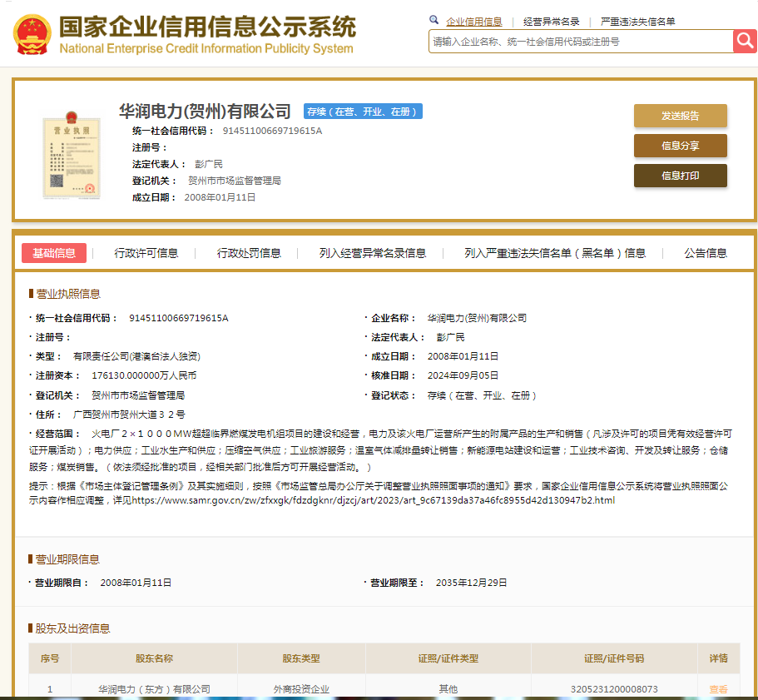Click the site title 国家企业信用信息公示系统
Viewport: 758px width, 700px height.
(x=207, y=27)
